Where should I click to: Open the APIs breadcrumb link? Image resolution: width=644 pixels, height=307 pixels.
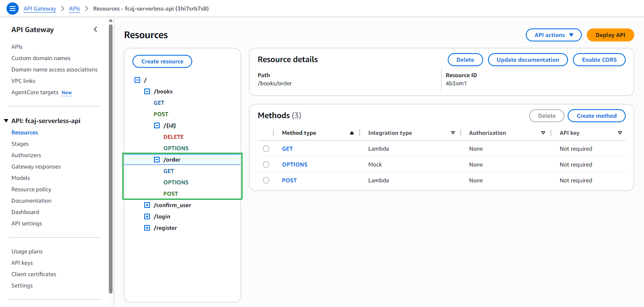tap(74, 9)
